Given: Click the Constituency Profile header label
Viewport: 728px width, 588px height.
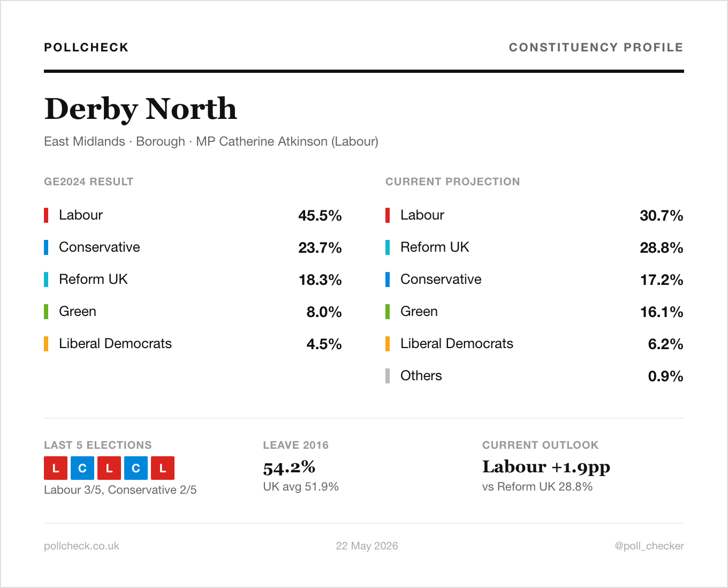Looking at the screenshot, I should click(x=596, y=47).
